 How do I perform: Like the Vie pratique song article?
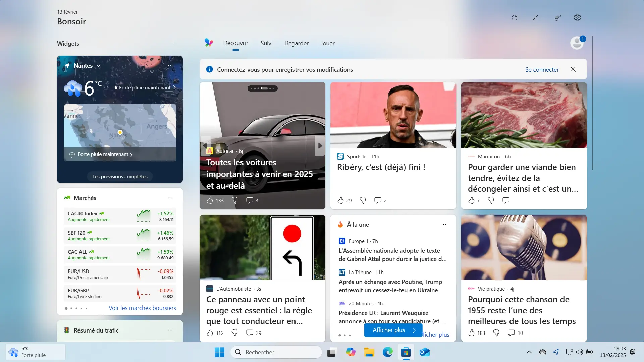click(x=471, y=333)
